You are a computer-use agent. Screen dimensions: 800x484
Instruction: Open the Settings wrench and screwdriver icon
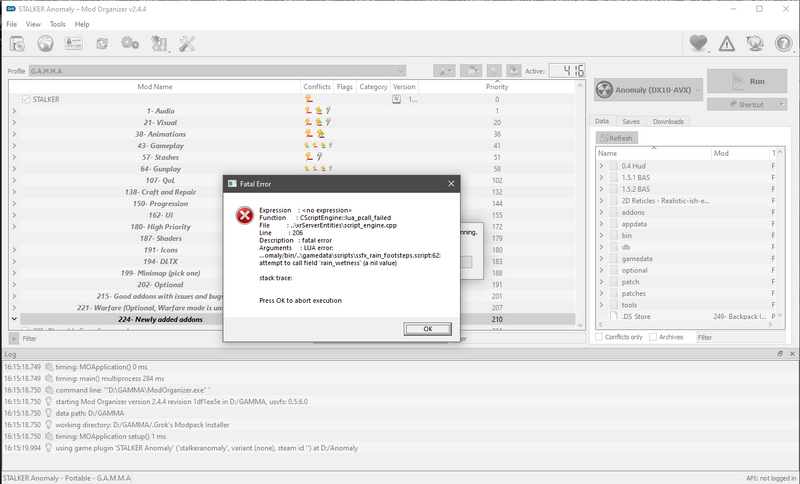click(187, 44)
